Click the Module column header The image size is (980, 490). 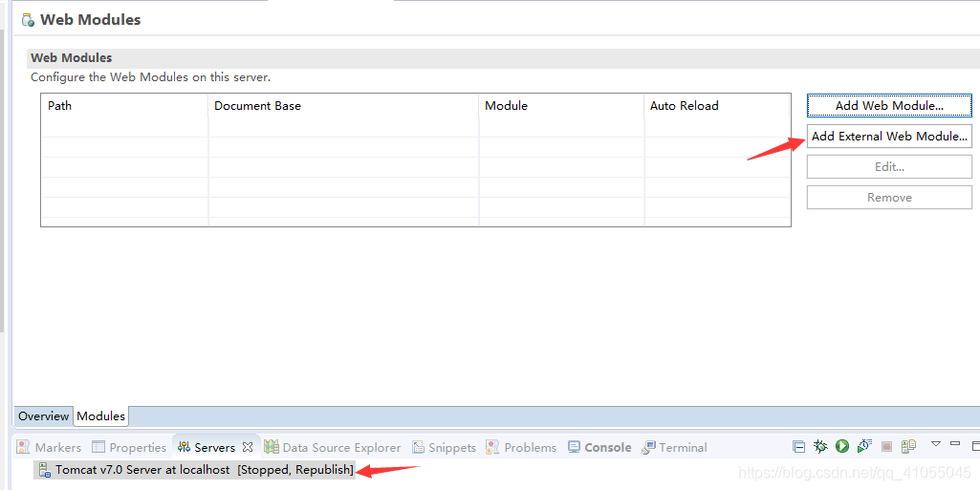[561, 105]
